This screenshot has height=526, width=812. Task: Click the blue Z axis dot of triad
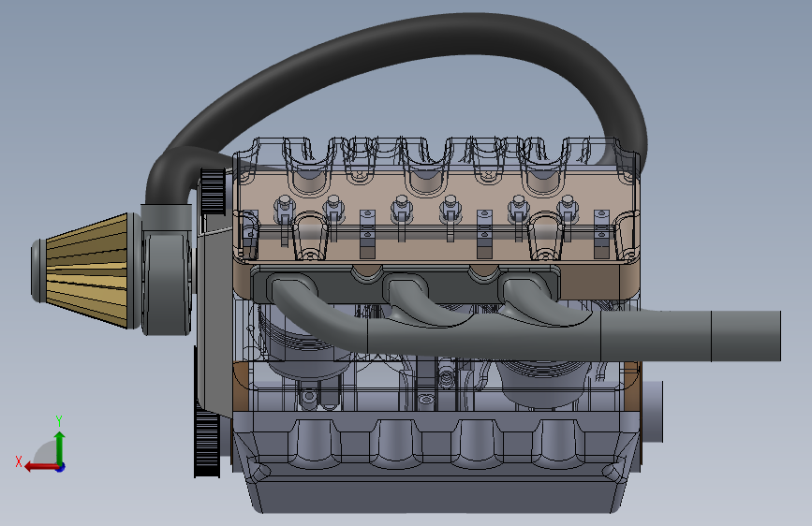click(61, 467)
